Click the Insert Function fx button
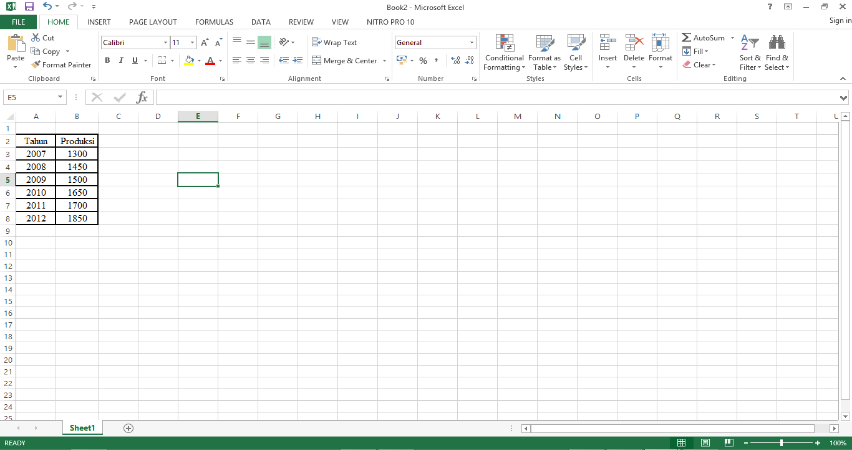 (142, 97)
